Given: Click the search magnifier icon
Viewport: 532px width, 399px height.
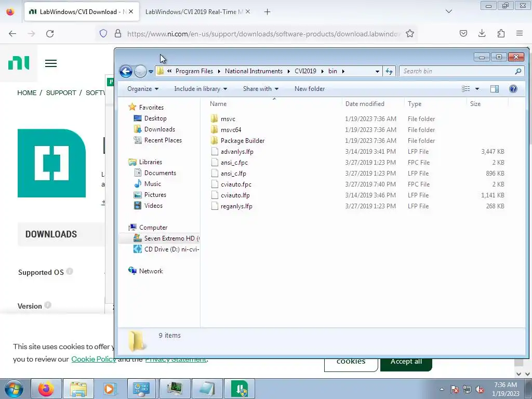Looking at the screenshot, I should [x=518, y=71].
